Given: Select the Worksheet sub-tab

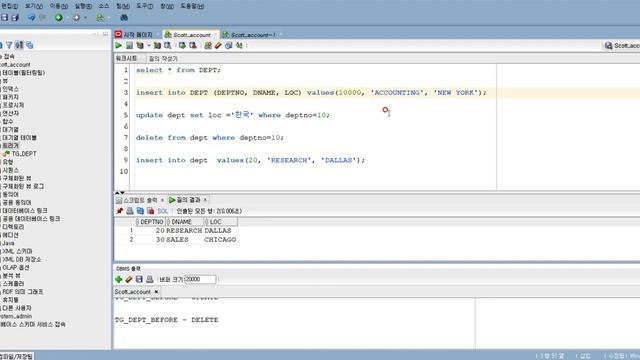Looking at the screenshot, I should (127, 58).
